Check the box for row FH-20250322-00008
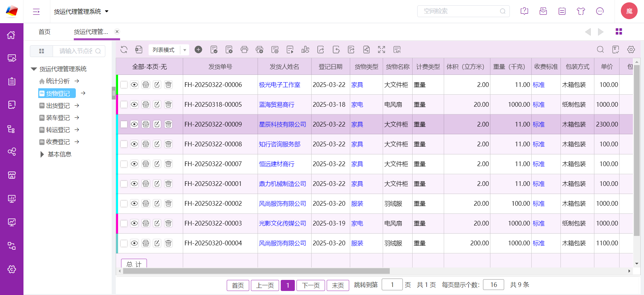644x295 pixels. point(124,144)
